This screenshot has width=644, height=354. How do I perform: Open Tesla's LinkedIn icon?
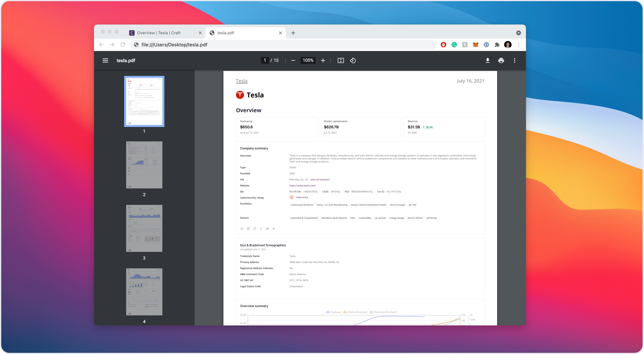tap(248, 229)
